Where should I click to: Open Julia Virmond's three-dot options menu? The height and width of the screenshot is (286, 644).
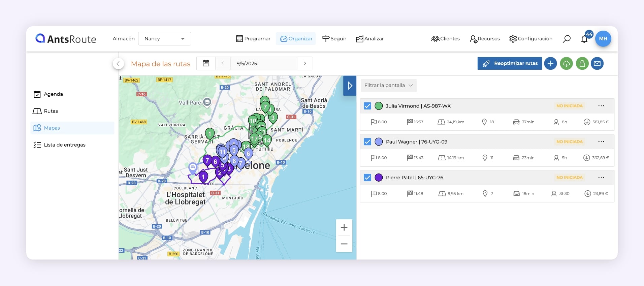[x=601, y=106]
